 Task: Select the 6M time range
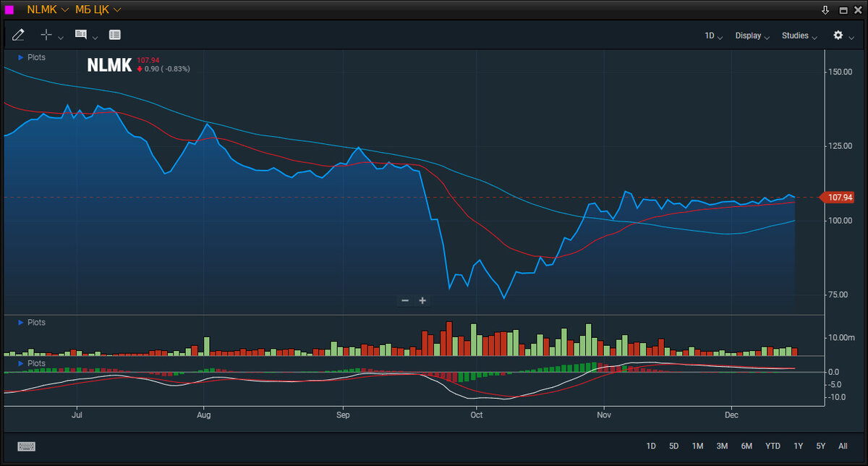click(746, 446)
